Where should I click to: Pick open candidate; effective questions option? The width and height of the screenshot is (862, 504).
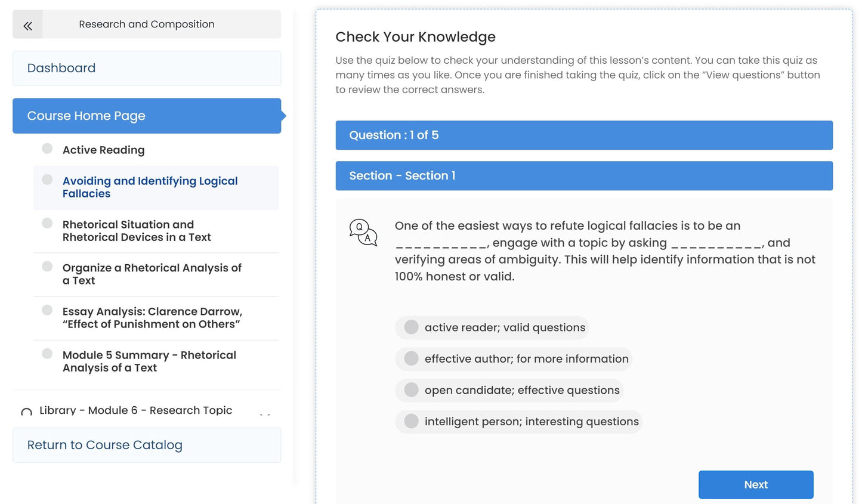coord(411,390)
